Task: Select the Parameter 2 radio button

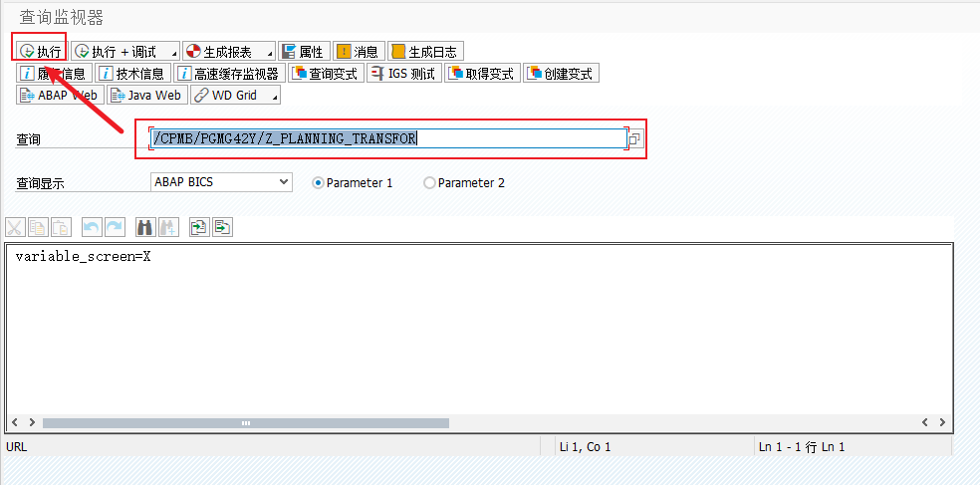Action: (x=429, y=183)
